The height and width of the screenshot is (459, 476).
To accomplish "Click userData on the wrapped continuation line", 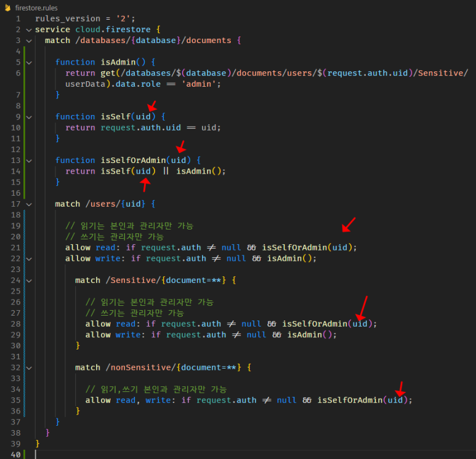I will coord(86,84).
